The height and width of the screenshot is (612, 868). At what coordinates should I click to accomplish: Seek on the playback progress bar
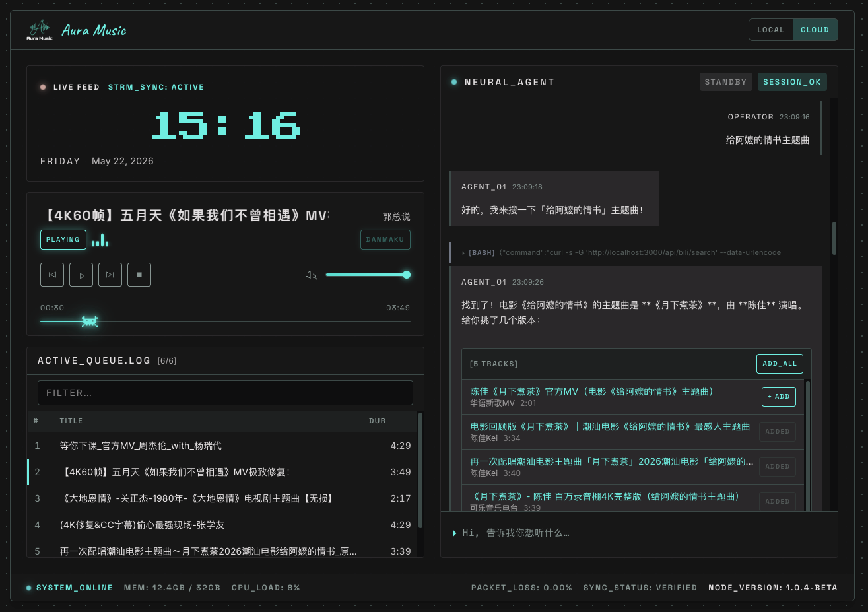pyautogui.click(x=225, y=322)
